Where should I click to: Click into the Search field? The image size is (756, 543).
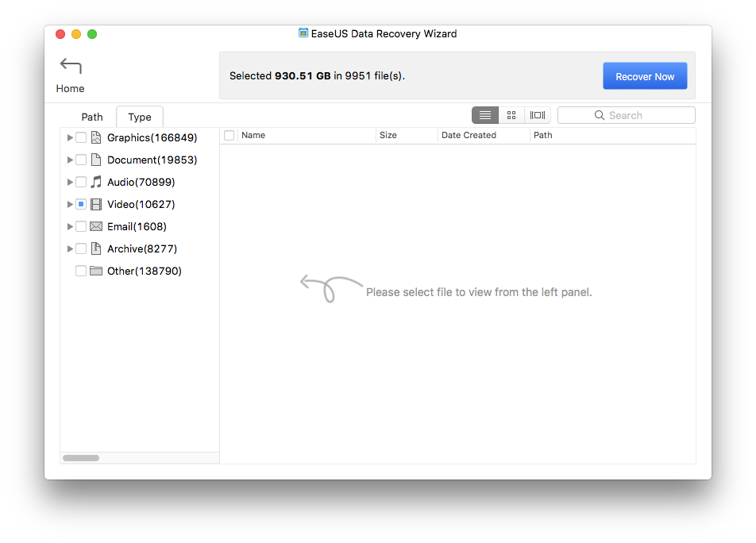pos(627,115)
